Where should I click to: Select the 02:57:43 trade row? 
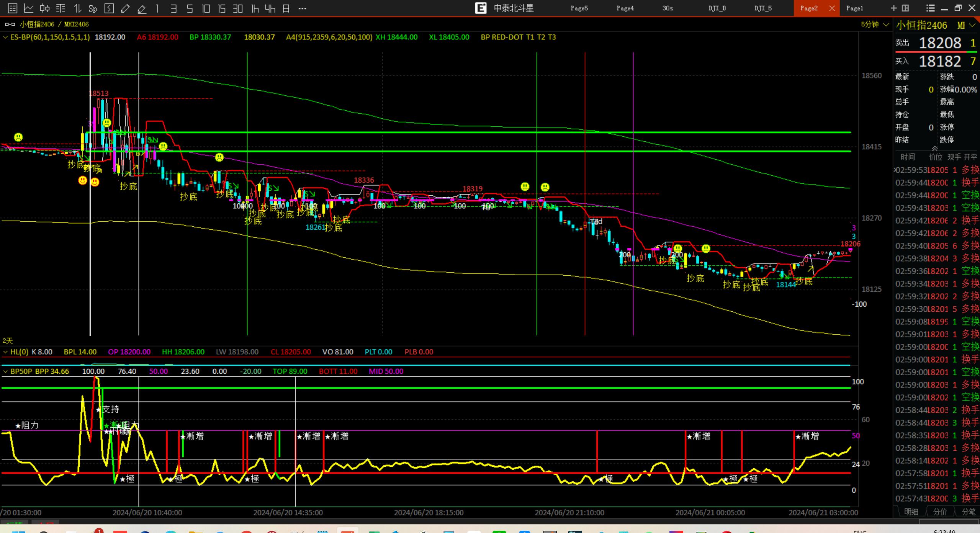(937, 499)
